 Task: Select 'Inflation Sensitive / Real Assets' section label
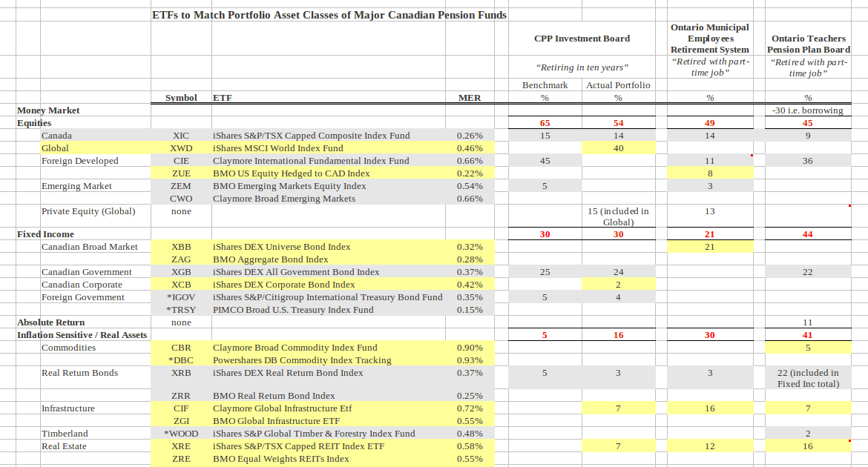point(82,335)
